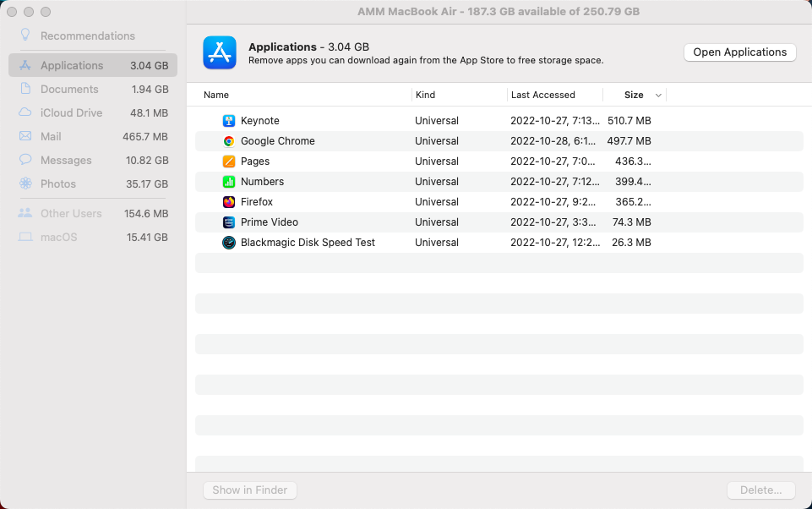Select the Messages label in the sidebar

click(x=66, y=160)
